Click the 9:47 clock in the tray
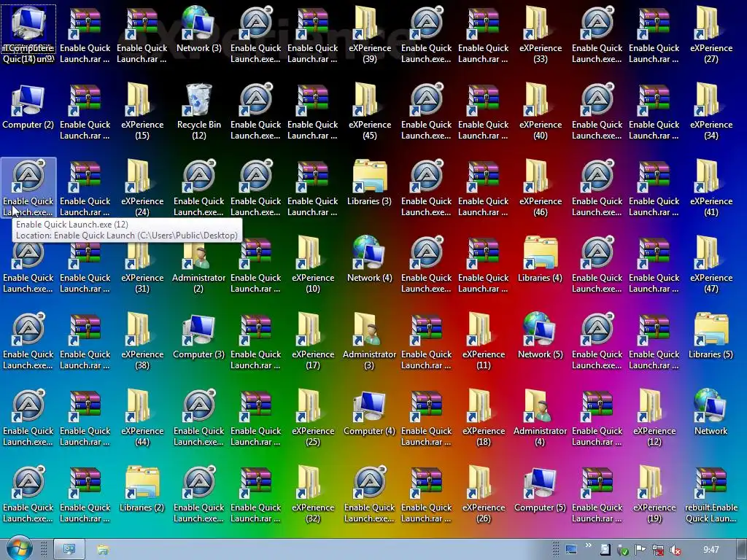Image resolution: width=747 pixels, height=560 pixels. click(x=711, y=550)
